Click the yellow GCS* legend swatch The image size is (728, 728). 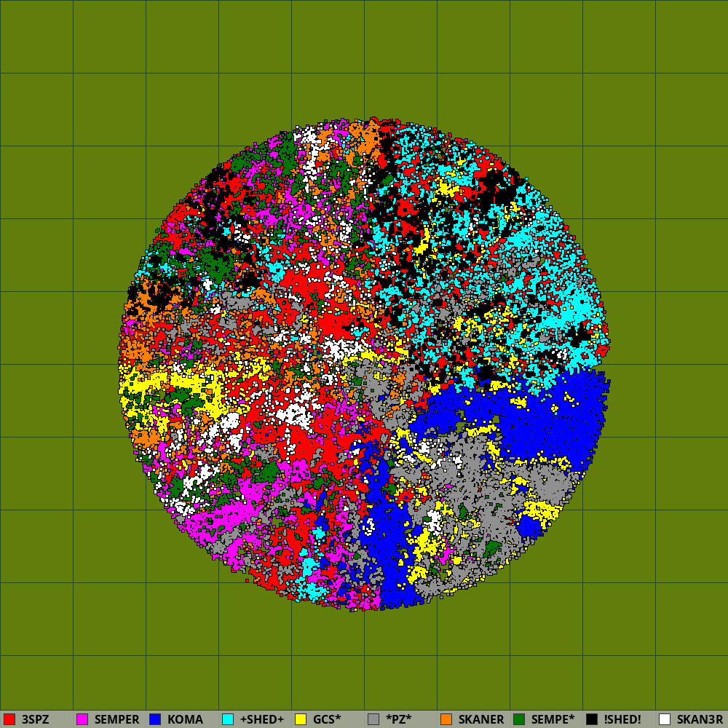pyautogui.click(x=301, y=719)
